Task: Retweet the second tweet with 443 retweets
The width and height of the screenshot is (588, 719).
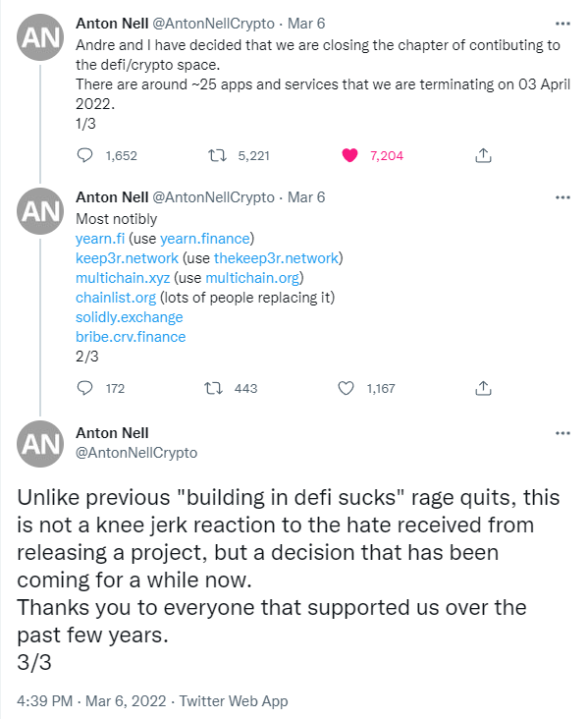Action: (x=214, y=388)
